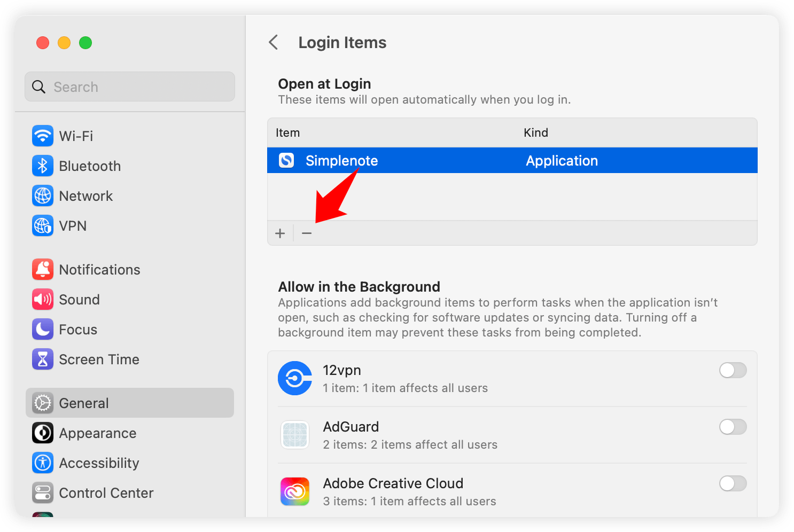
Task: Click the Appearance sidebar icon
Action: pos(43,433)
